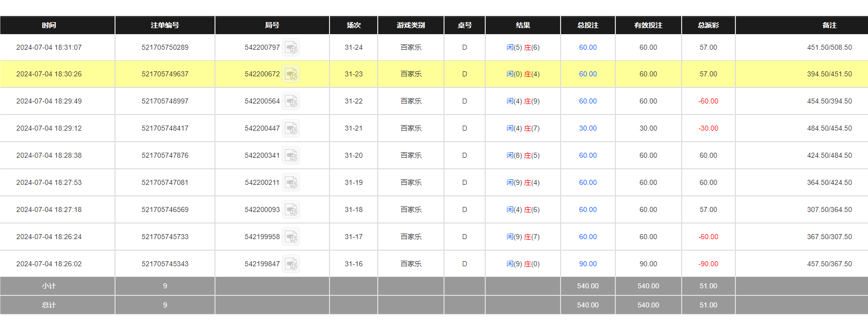Click the 时间 column header
The height and width of the screenshot is (324, 868).
pyautogui.click(x=49, y=25)
